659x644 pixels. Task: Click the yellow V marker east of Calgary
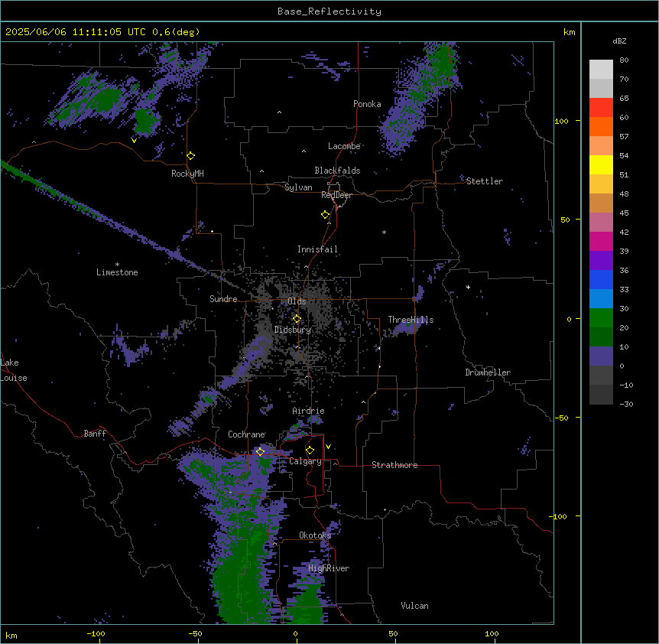coord(328,447)
